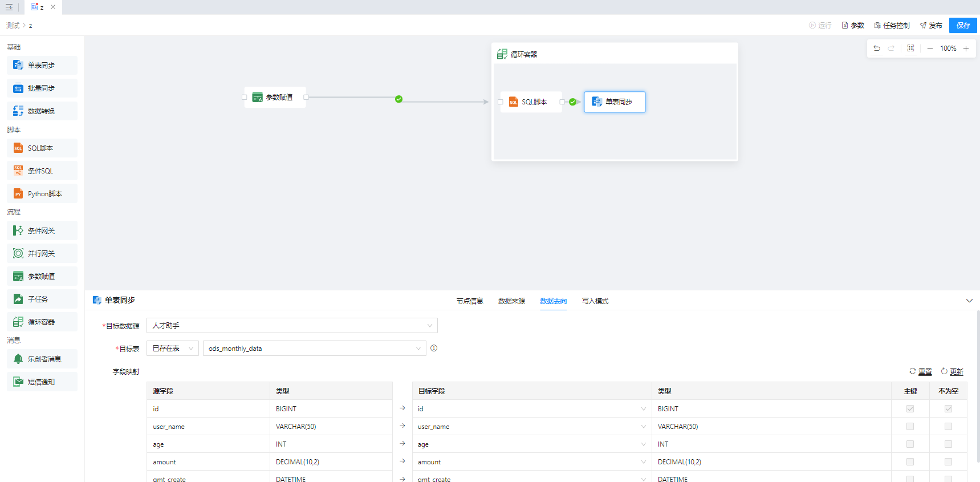Toggle 主键 checkbox for the id row
The width and height of the screenshot is (980, 482).
(910, 408)
